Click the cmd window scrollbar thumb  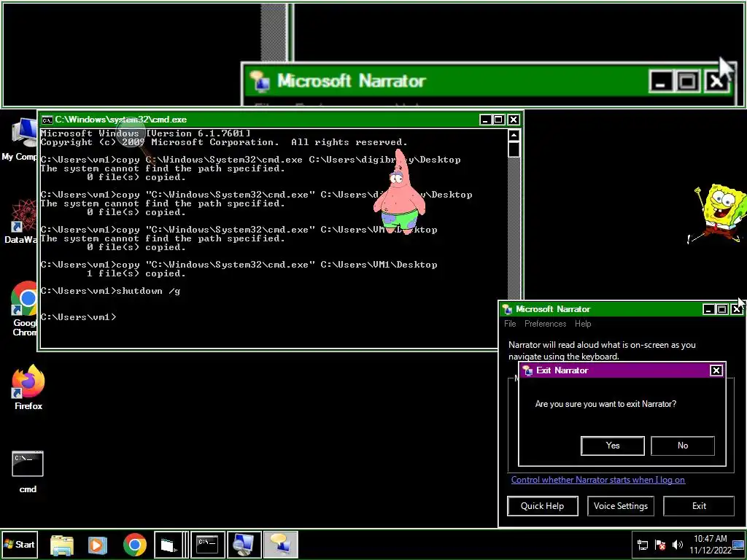pyautogui.click(x=514, y=149)
